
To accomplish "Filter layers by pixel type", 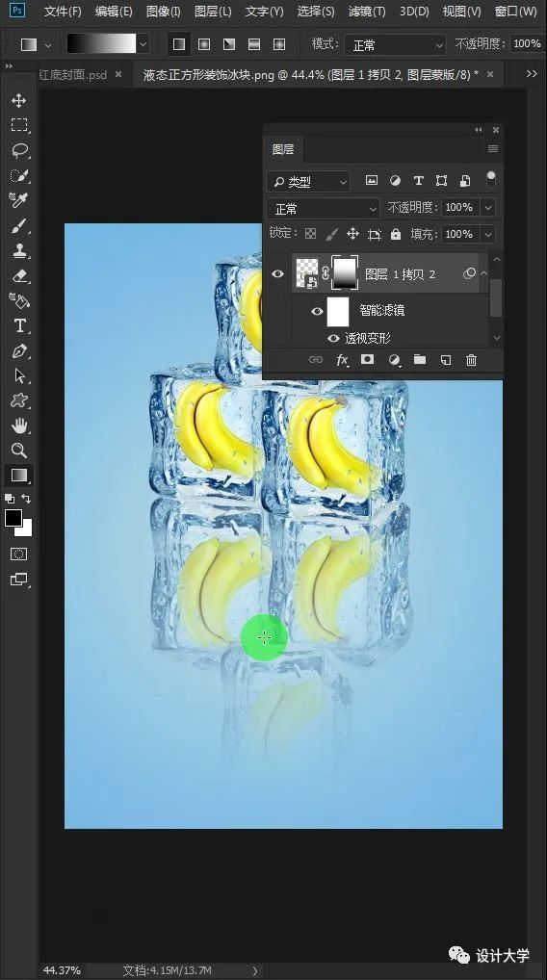I will tap(372, 181).
